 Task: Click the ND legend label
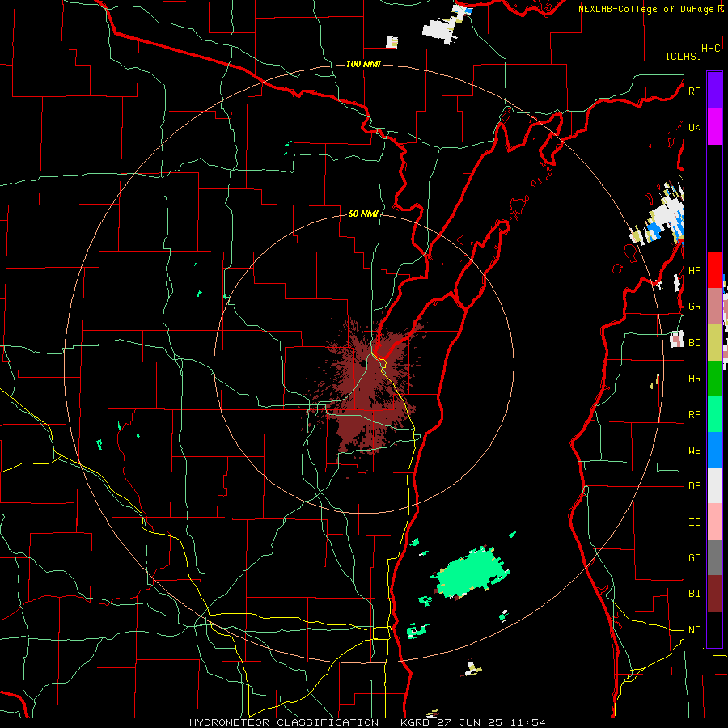tap(694, 630)
